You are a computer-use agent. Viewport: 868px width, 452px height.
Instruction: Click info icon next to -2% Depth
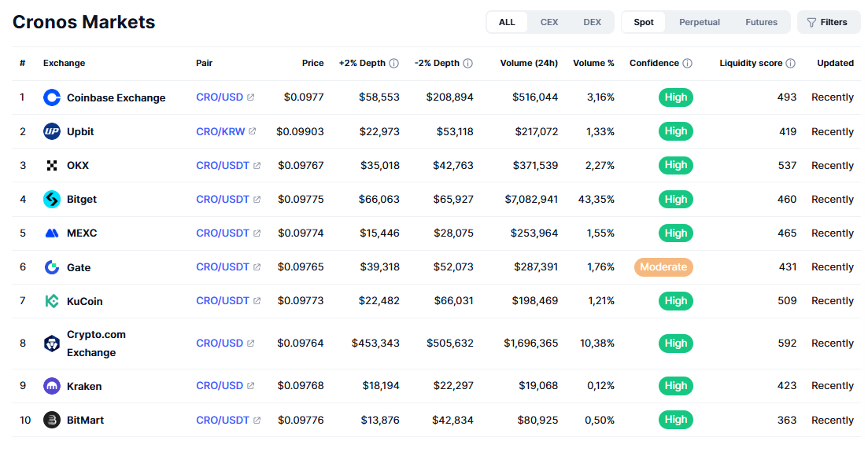pyautogui.click(x=467, y=63)
